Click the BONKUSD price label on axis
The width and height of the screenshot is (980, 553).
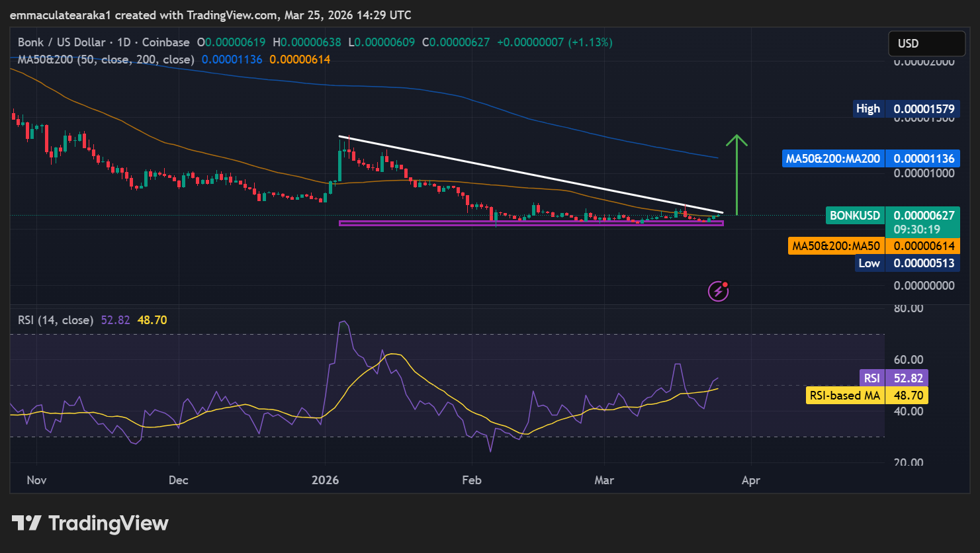855,216
